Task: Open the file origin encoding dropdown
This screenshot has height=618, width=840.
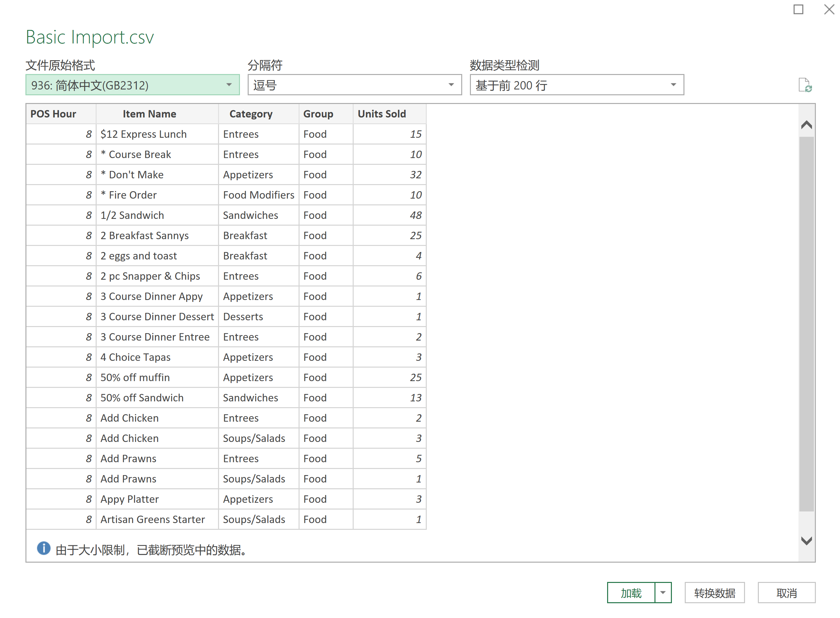Action: (x=132, y=85)
